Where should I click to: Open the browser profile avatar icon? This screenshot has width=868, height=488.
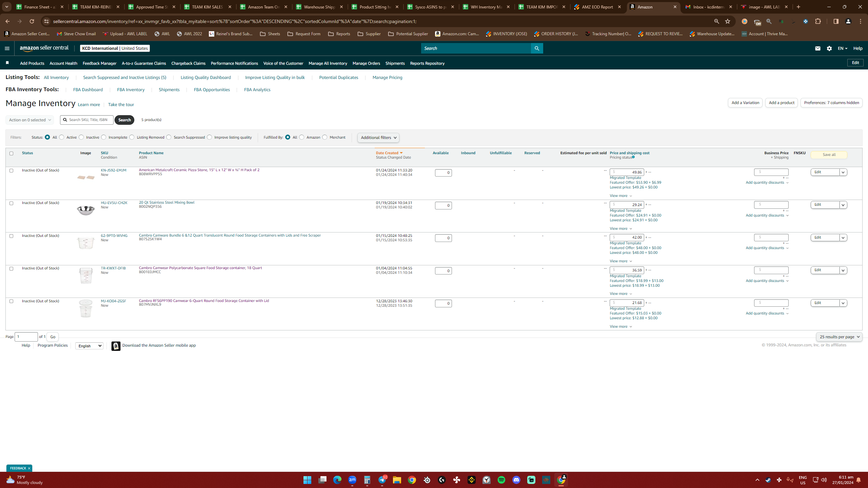tap(848, 21)
